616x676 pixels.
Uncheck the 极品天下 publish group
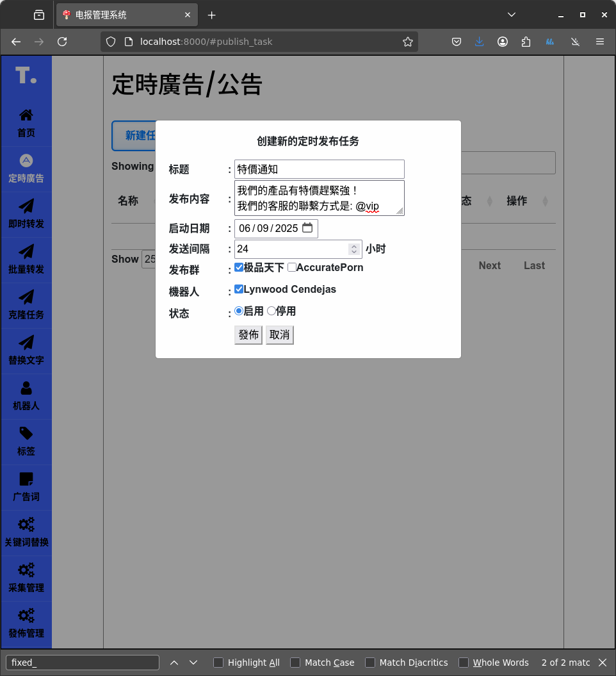[x=239, y=267]
